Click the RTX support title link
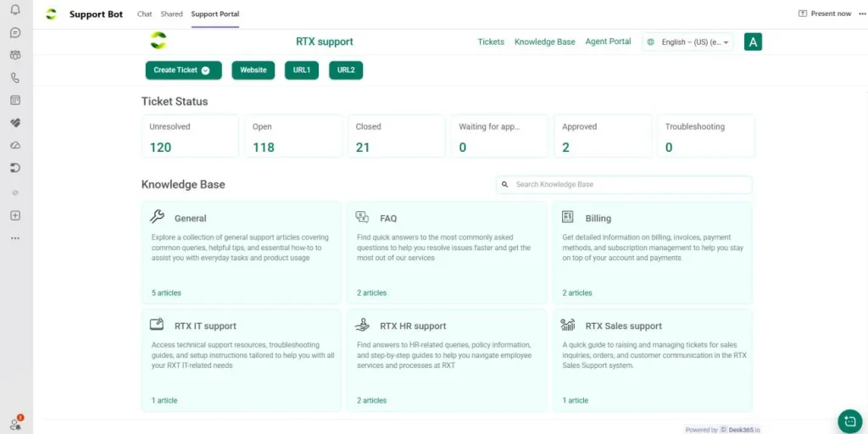Image resolution: width=868 pixels, height=434 pixels. pos(325,42)
